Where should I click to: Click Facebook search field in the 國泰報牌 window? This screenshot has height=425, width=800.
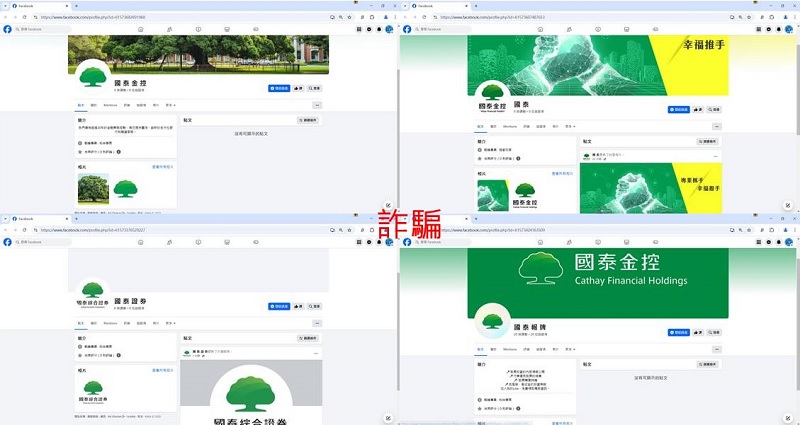click(443, 242)
